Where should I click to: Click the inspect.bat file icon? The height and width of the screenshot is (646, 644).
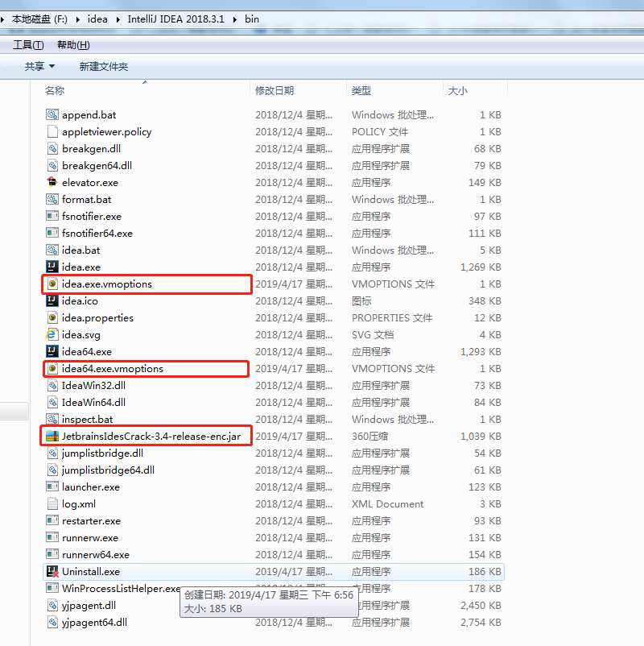[52, 419]
